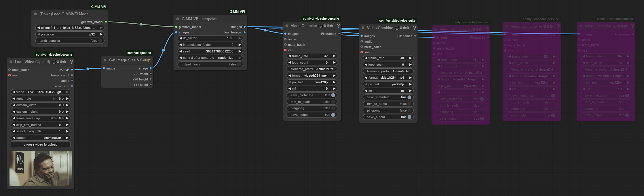Viewport: 644px width, 196px height.
Task: Open help question mark on Video Combine with frame_rate 40
Action: pyautogui.click(x=415, y=28)
